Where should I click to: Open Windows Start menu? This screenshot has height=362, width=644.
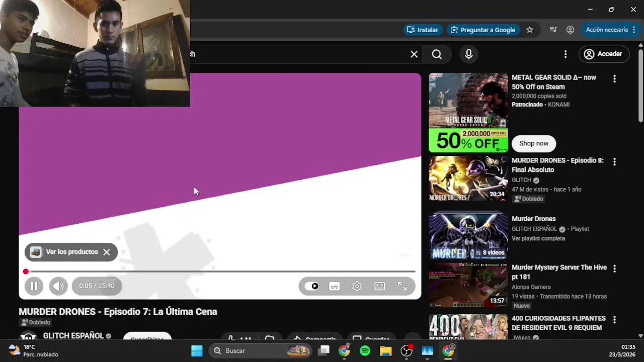click(197, 351)
